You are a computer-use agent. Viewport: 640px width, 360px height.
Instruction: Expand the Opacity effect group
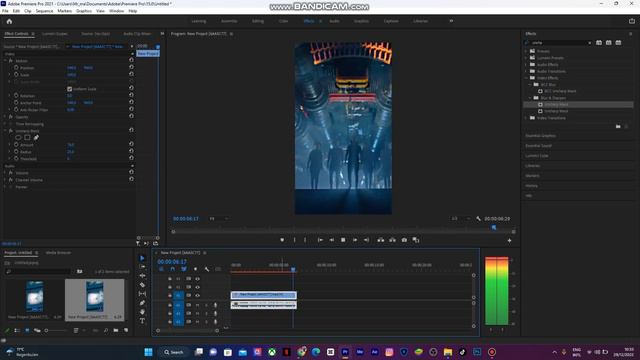pos(5,117)
